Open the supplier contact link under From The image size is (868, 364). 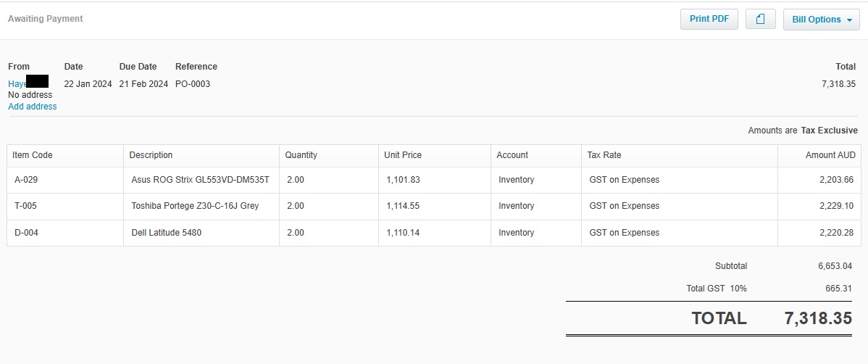point(17,84)
